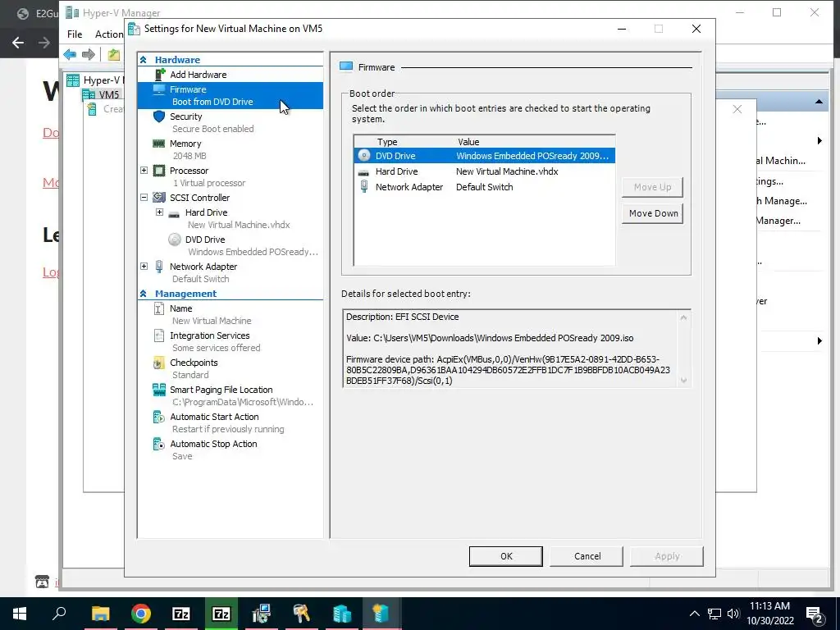The height and width of the screenshot is (630, 840).
Task: Click the Smart Paging File Location icon
Action: click(x=159, y=390)
